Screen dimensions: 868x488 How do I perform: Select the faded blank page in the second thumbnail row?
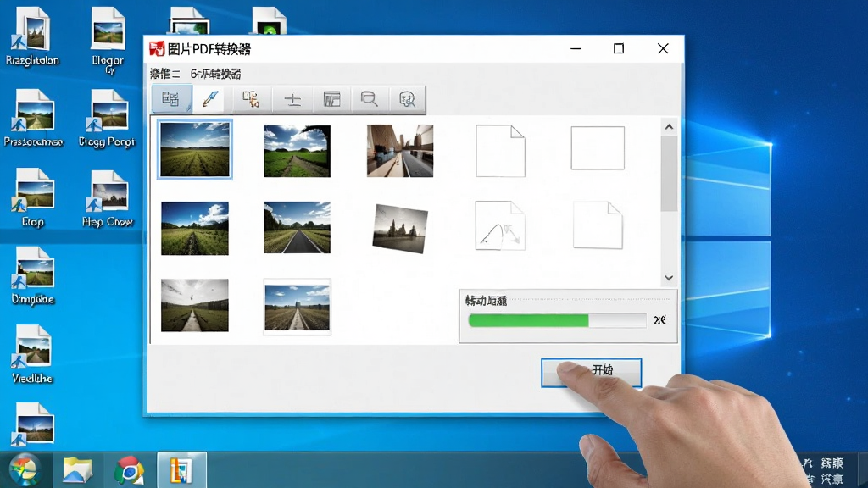pyautogui.click(x=598, y=225)
